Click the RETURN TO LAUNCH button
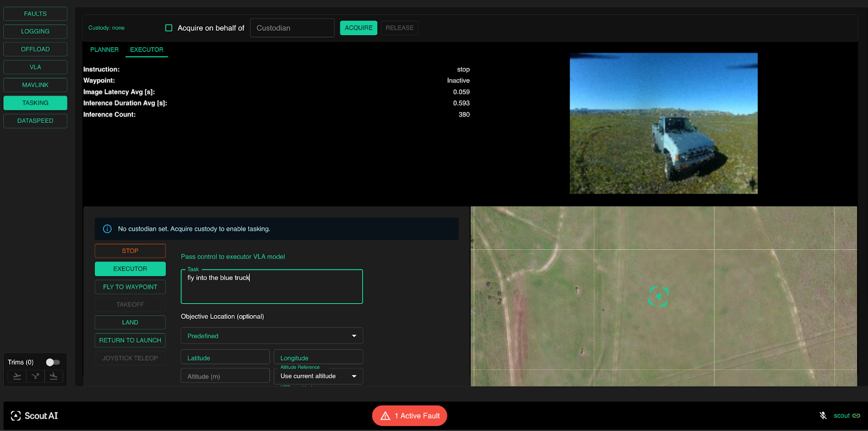 point(130,340)
